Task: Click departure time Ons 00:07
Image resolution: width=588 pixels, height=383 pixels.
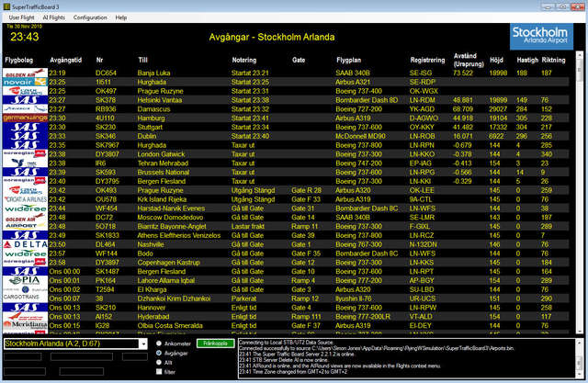Action: [x=64, y=299]
